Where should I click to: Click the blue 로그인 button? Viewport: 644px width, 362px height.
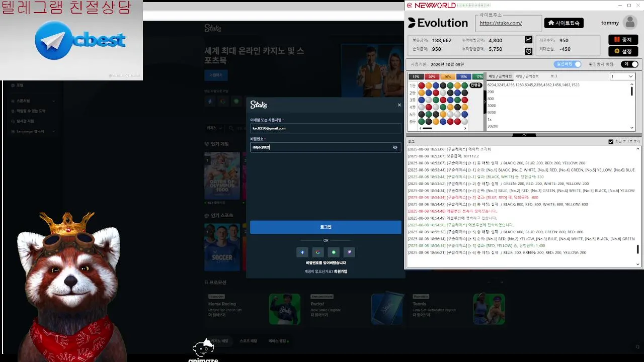pyautogui.click(x=326, y=227)
